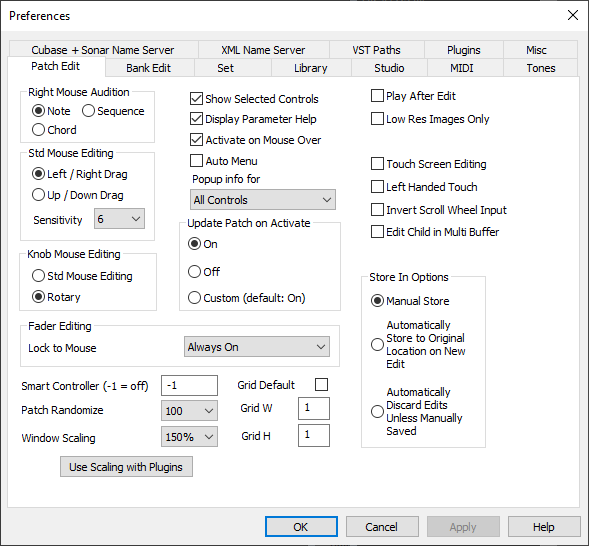Click the Smart Controller input field
Viewport: 589px width, 546px height.
point(189,385)
